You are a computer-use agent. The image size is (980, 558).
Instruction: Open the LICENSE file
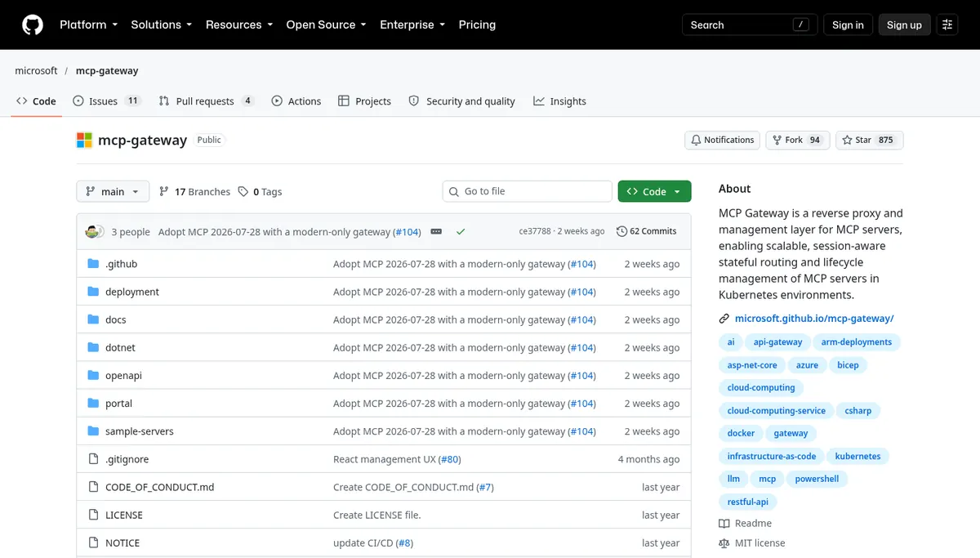[x=124, y=515]
